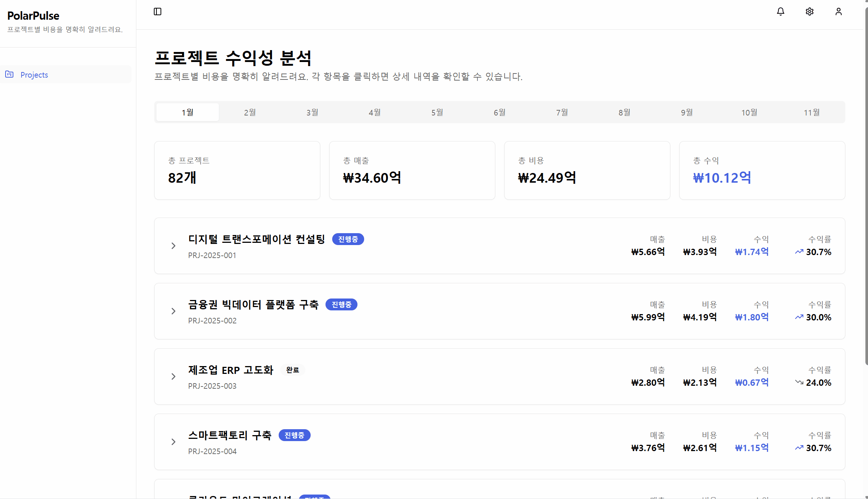The image size is (868, 499).
Task: Click the vertical page scrollbar
Action: pyautogui.click(x=866, y=186)
